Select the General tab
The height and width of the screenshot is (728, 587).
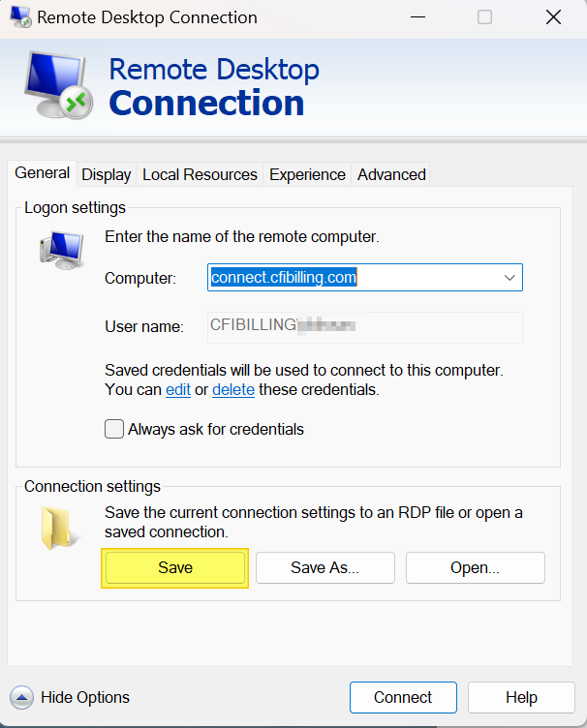[43, 173]
